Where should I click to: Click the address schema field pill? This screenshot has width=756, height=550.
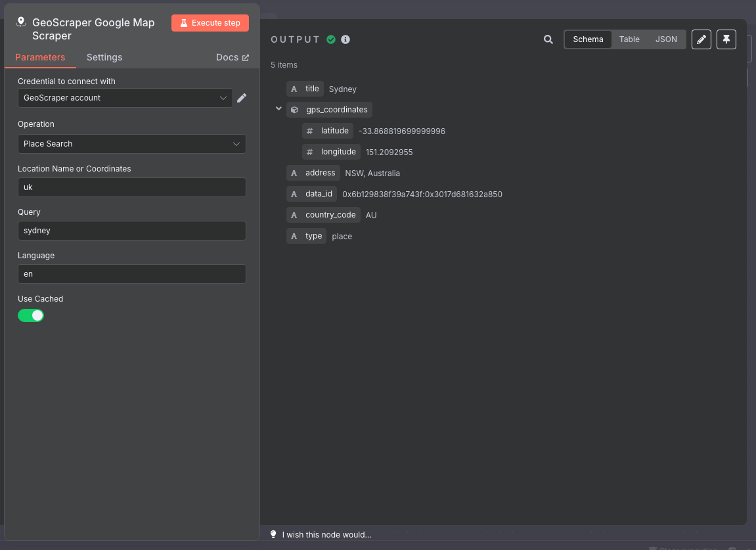313,173
